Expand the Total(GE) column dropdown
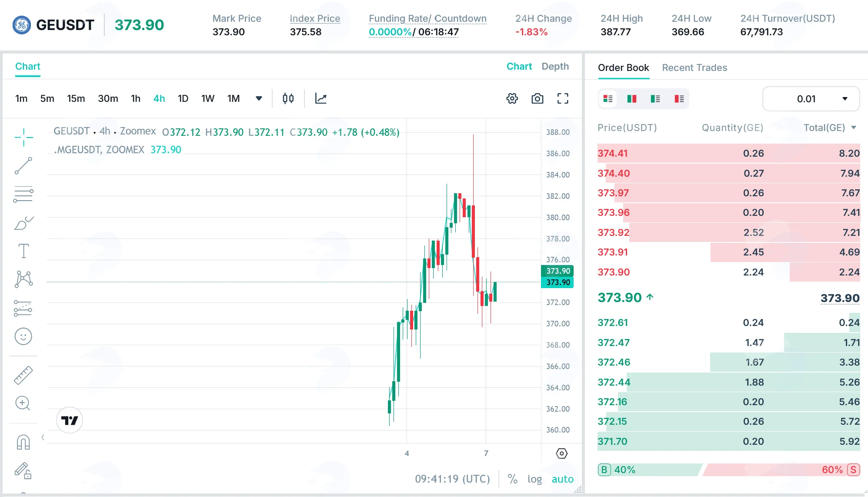The width and height of the screenshot is (868, 497). tap(854, 128)
